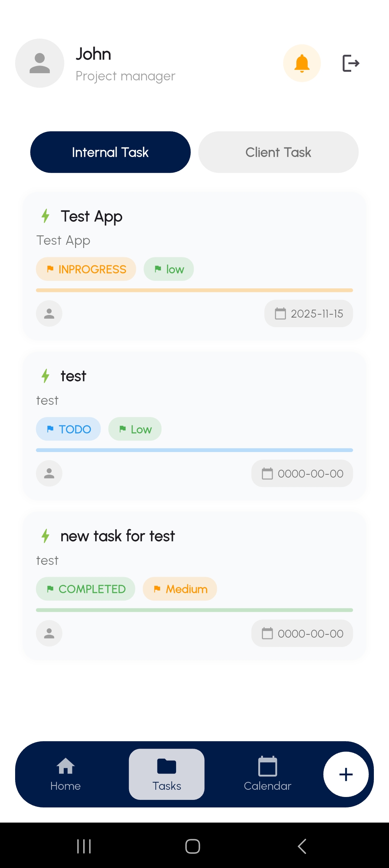Switch to Client Task list
This screenshot has width=389, height=868.
pyautogui.click(x=278, y=152)
